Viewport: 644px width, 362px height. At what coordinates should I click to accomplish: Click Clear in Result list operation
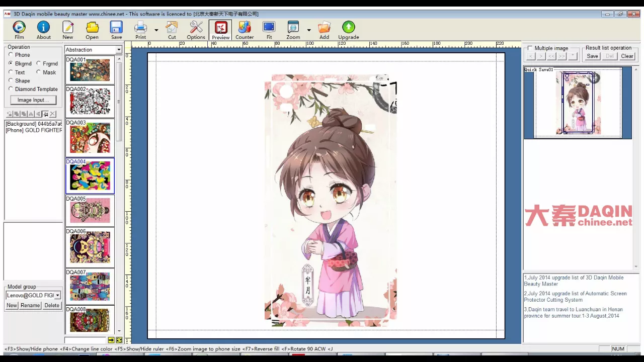[627, 56]
